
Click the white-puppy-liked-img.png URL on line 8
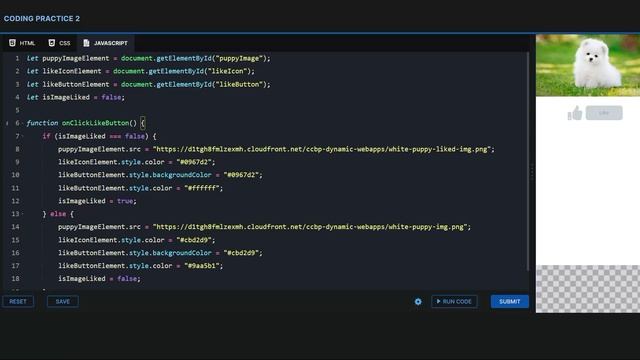point(323,149)
